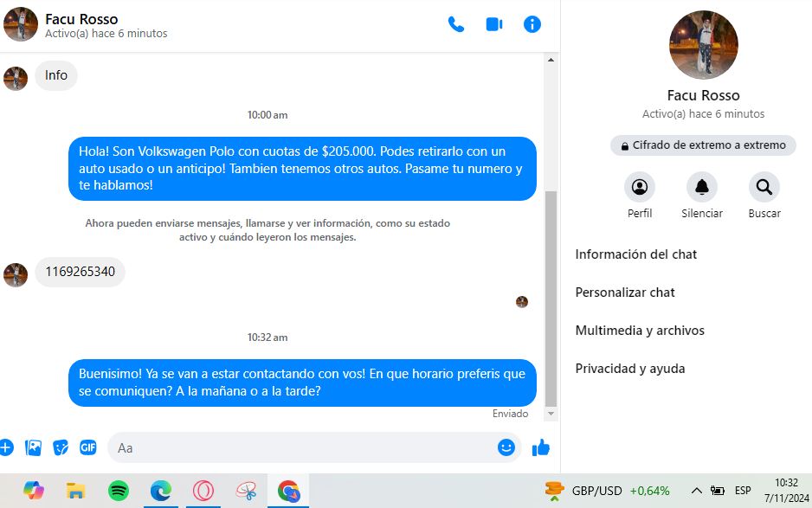Start a video call with Facu Rosso
The height and width of the screenshot is (508, 812).
(494, 24)
